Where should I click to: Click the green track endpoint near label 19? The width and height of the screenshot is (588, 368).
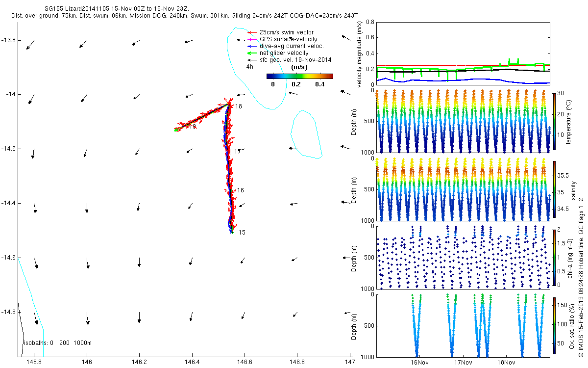176,130
